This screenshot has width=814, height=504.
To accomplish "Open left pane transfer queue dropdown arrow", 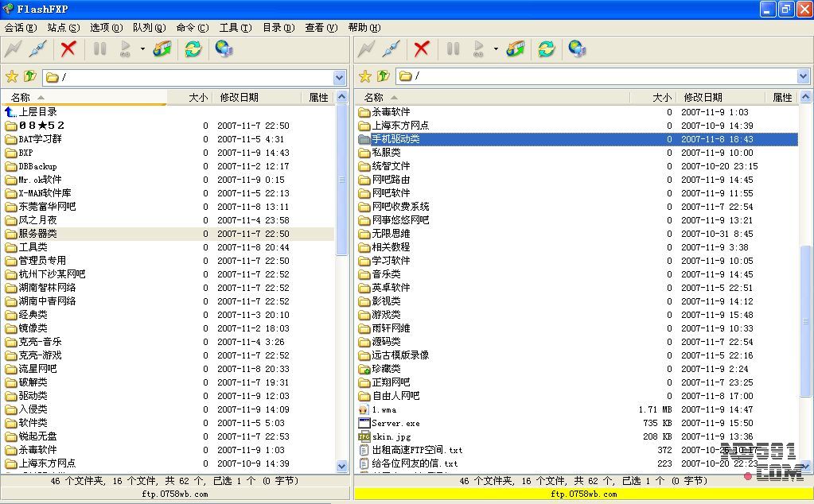I will pyautogui.click(x=142, y=49).
